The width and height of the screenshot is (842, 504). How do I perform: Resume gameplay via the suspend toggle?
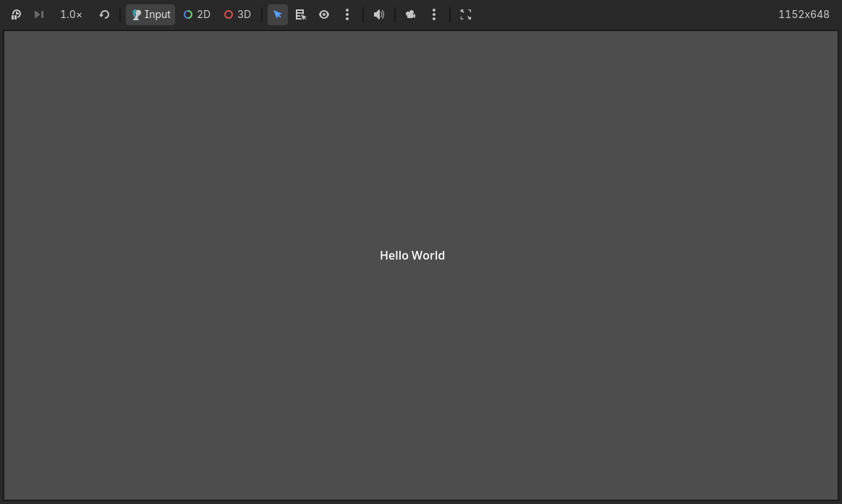click(16, 14)
